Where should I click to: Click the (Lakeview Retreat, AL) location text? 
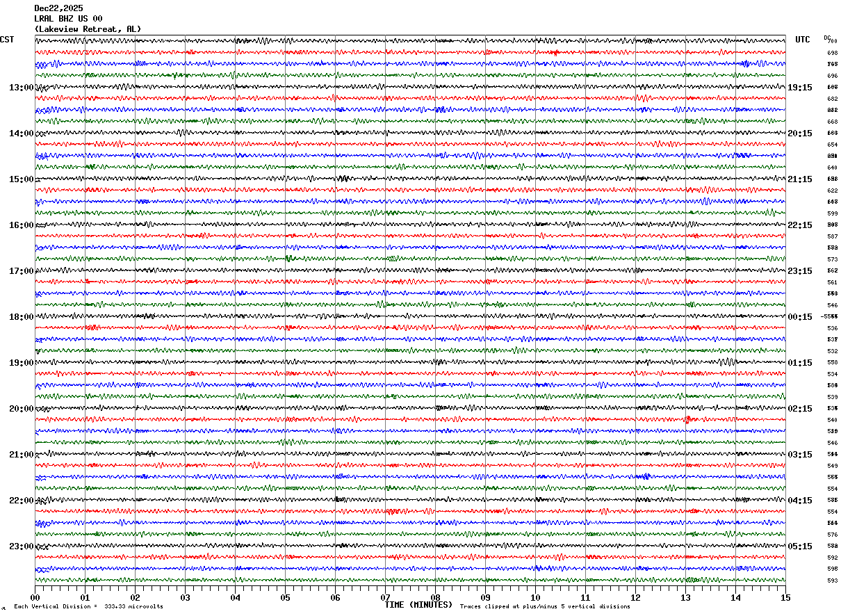[x=88, y=29]
